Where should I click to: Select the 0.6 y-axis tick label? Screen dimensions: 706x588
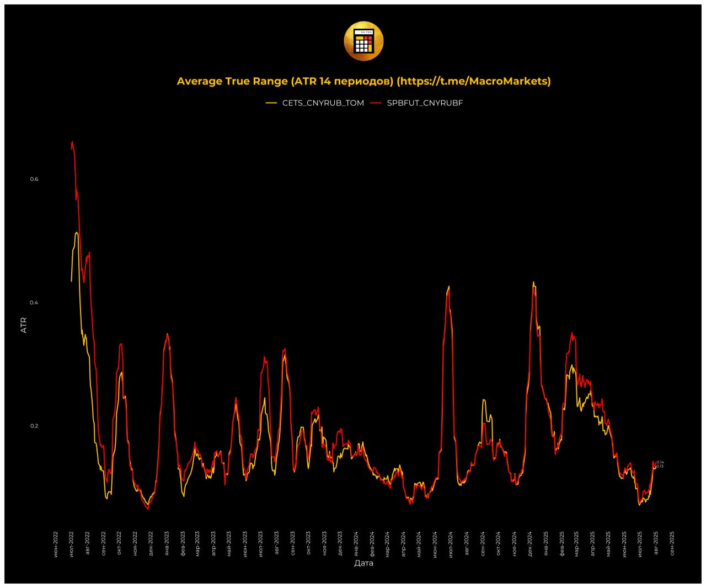(x=34, y=179)
